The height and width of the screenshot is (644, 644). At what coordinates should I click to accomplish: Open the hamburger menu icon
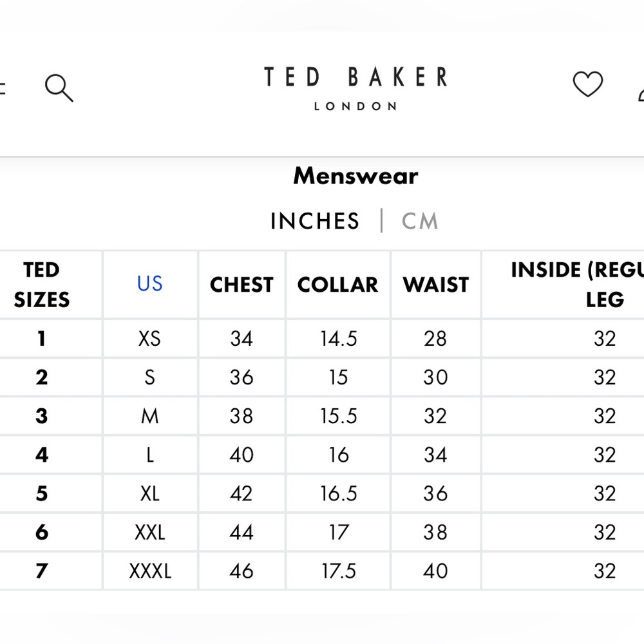2,88
